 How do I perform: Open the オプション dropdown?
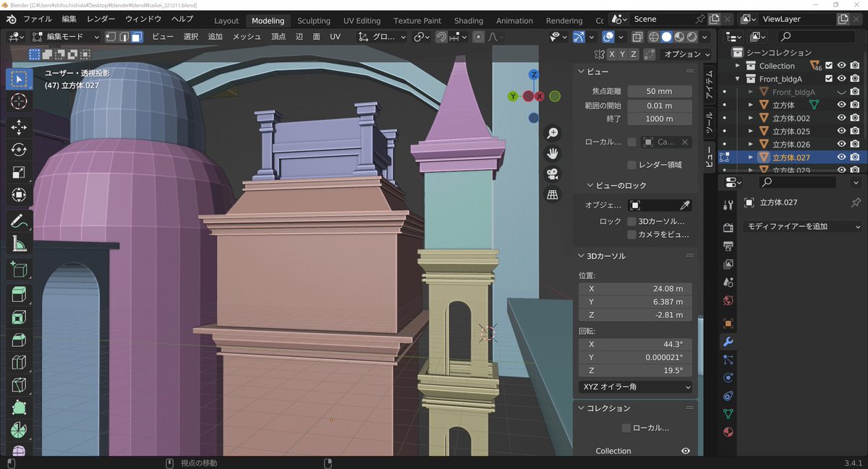click(x=686, y=54)
